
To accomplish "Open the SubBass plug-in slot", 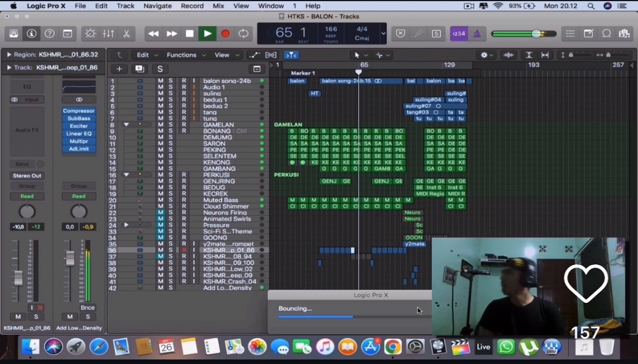I will click(78, 118).
